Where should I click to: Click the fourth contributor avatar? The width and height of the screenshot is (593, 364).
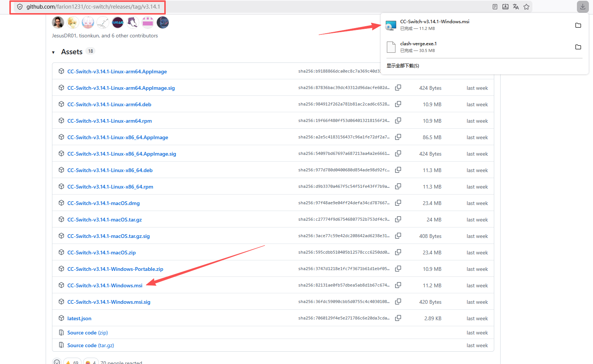pos(103,22)
